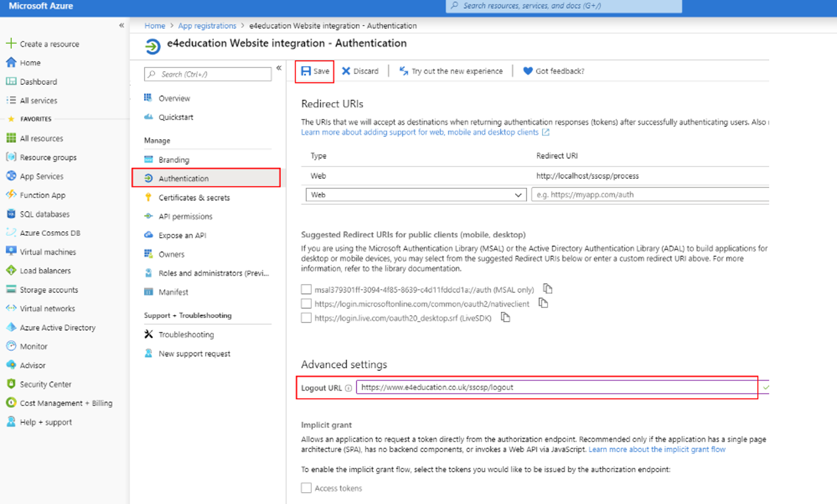This screenshot has height=504, width=837.
Task: Open the Web redirect type dropdown
Action: tap(415, 195)
